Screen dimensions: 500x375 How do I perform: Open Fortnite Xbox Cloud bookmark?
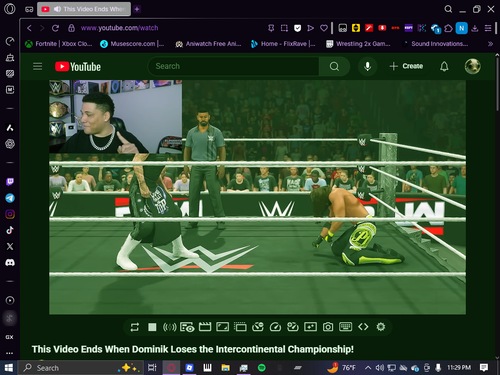tap(59, 44)
